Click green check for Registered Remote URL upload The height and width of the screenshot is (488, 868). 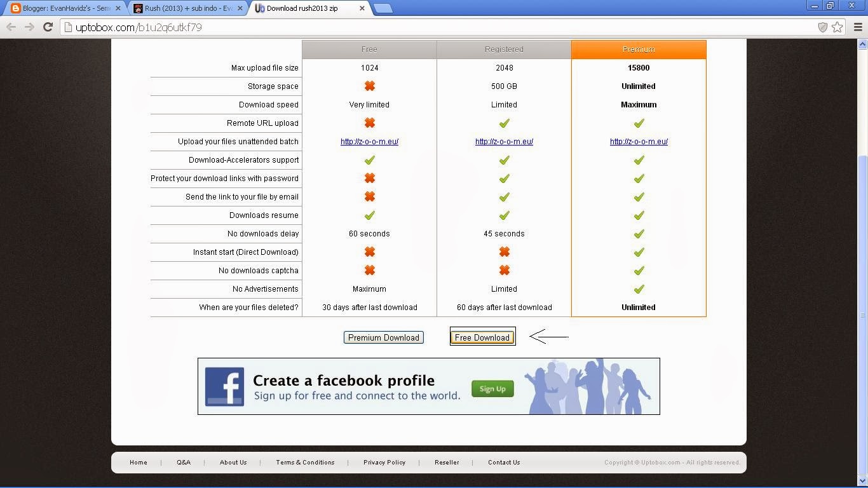click(x=504, y=123)
